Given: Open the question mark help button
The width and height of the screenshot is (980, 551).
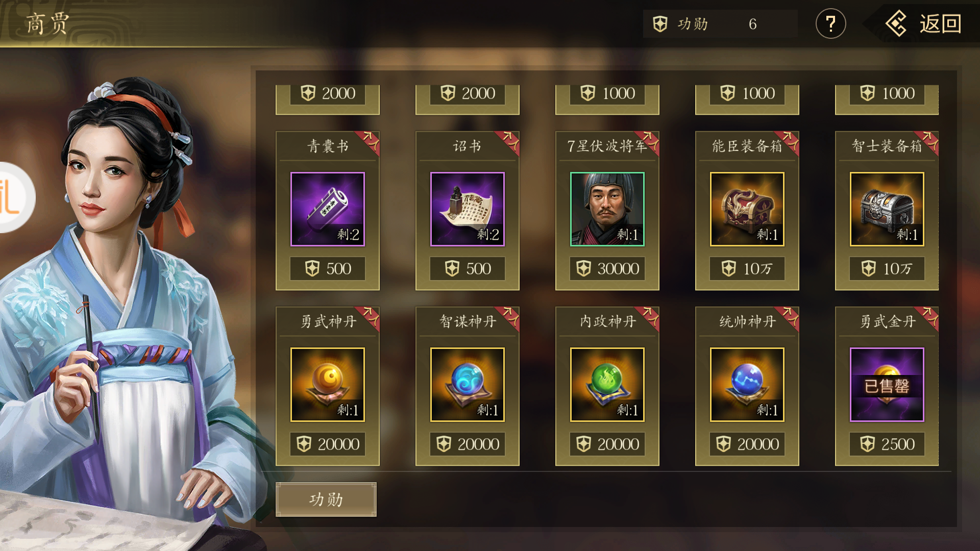Looking at the screenshot, I should tap(830, 23).
